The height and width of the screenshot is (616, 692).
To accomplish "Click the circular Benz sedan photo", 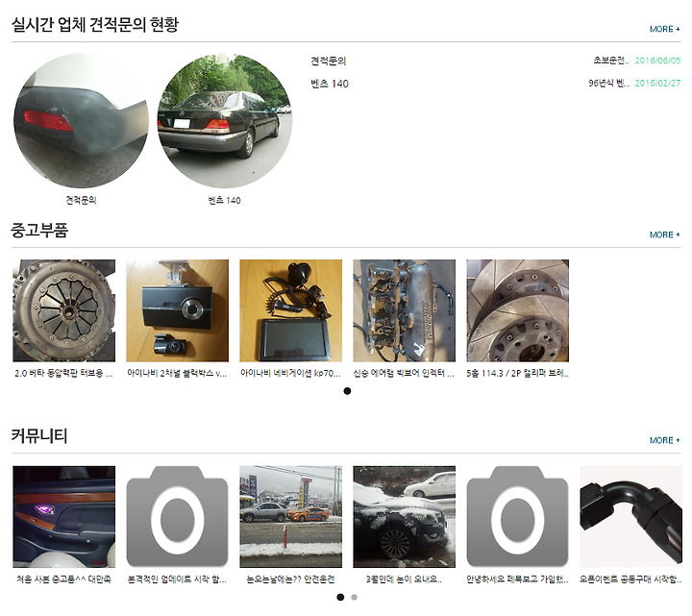I will click(225, 121).
